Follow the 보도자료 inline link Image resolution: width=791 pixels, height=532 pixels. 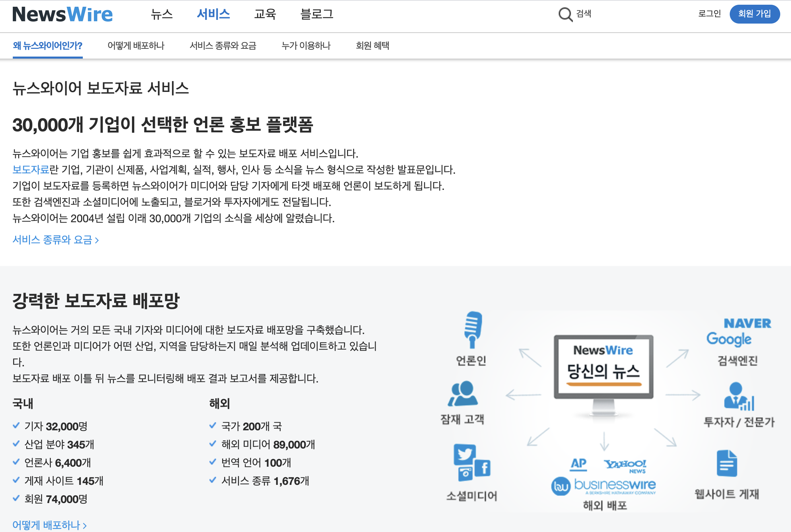(x=31, y=169)
